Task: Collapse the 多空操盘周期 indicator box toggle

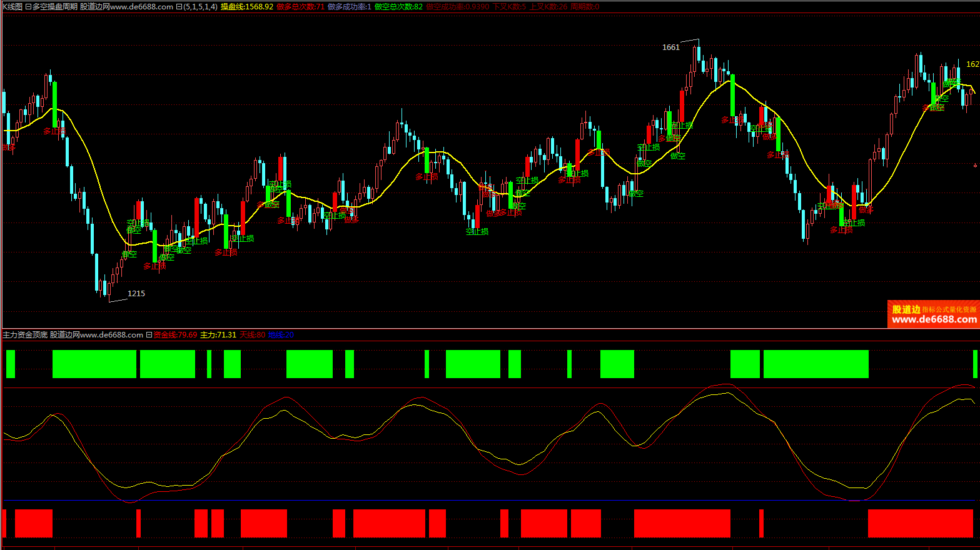Action: [28, 7]
